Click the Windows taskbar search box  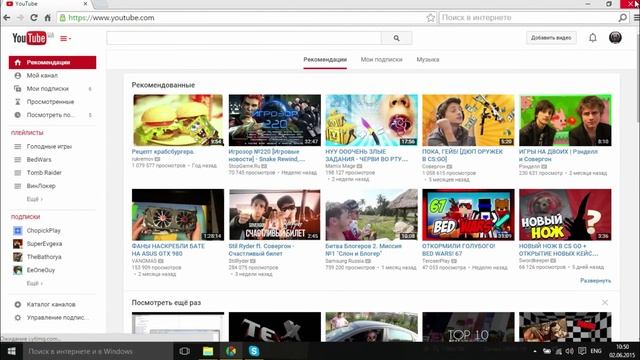point(98,351)
